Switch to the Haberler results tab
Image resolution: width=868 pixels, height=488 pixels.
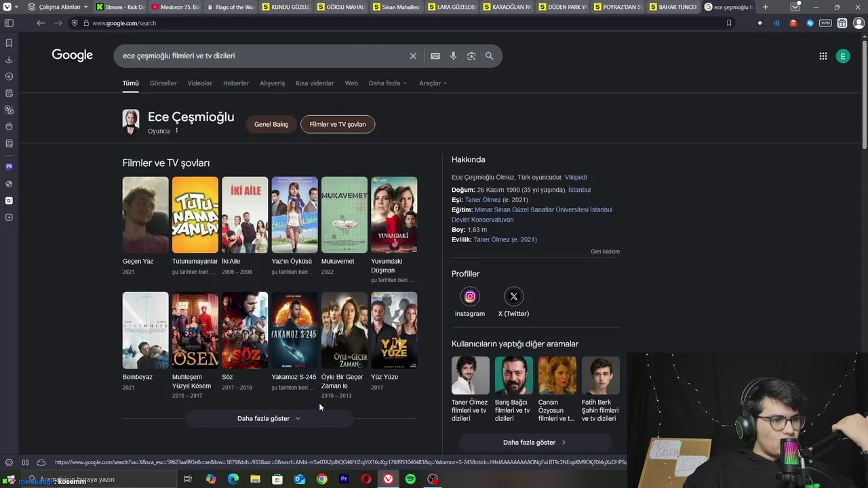236,83
